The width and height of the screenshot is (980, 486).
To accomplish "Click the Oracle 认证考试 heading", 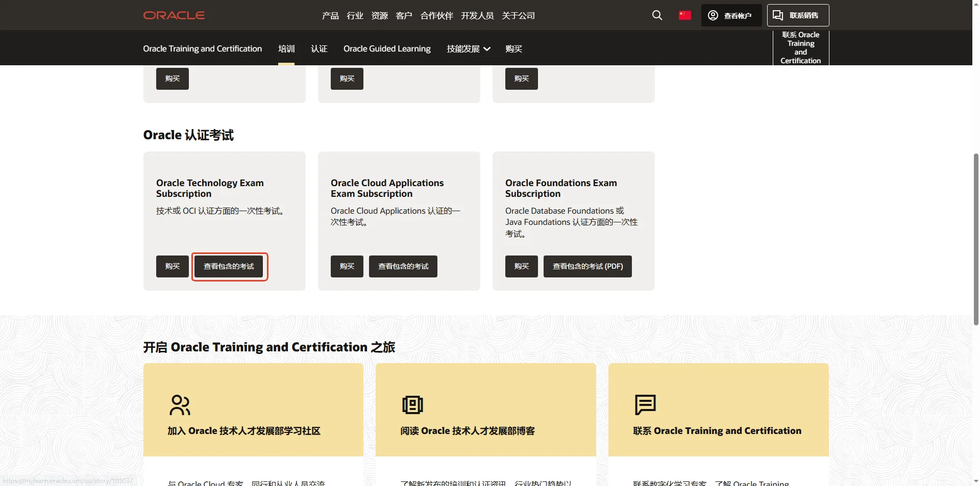I will coord(188,135).
